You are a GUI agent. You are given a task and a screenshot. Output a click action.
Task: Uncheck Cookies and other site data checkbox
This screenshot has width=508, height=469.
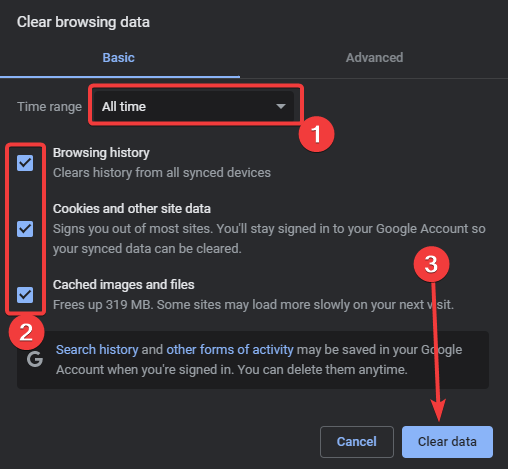click(25, 229)
